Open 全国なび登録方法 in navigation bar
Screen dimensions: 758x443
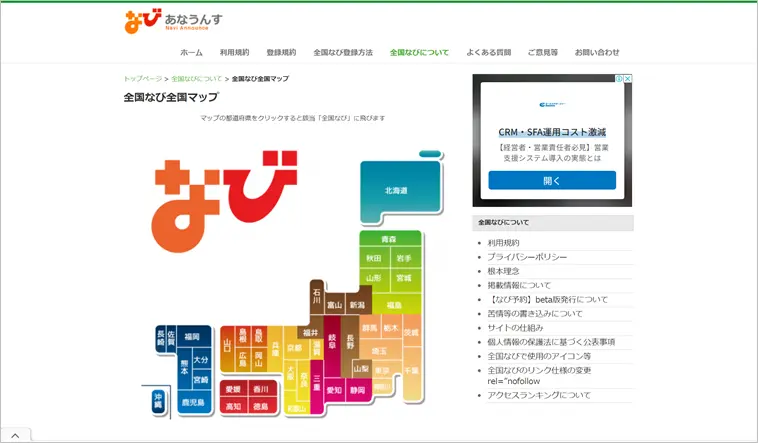(342, 52)
